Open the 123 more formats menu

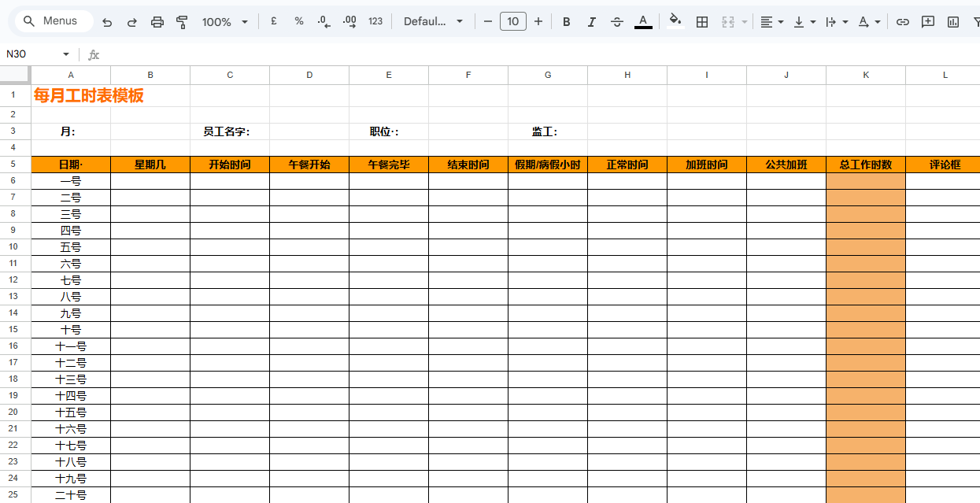tap(375, 21)
